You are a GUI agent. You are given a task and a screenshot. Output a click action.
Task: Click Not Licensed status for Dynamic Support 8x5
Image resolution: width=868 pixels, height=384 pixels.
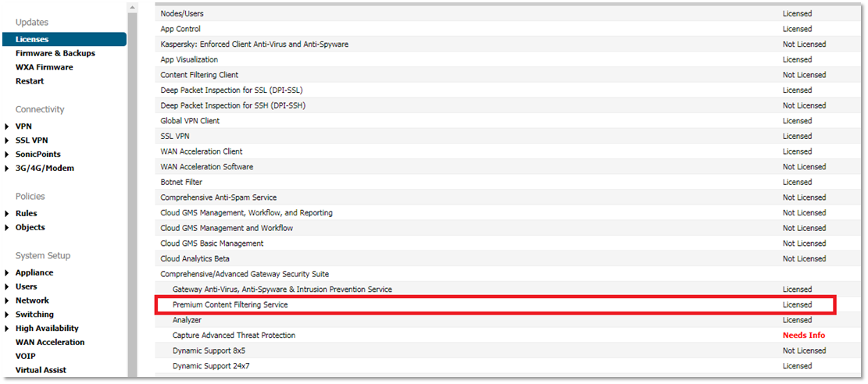pos(804,350)
